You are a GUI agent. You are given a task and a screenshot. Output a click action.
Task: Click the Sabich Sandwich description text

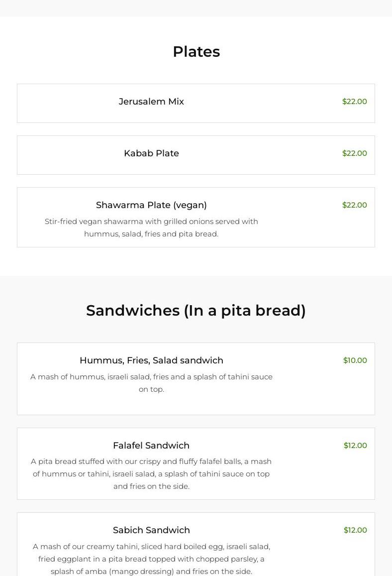pos(151,559)
